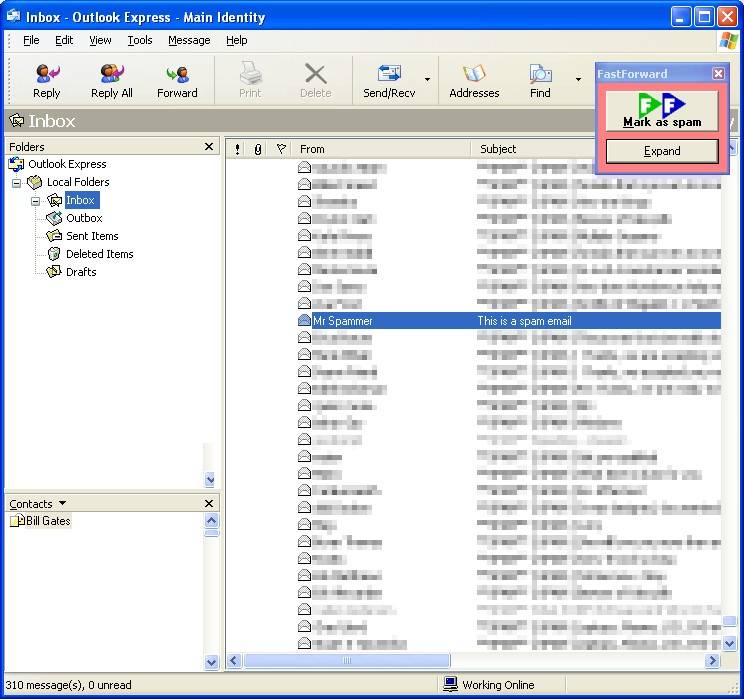744x699 pixels.
Task: Open the Find dropdown arrow
Action: pyautogui.click(x=578, y=79)
